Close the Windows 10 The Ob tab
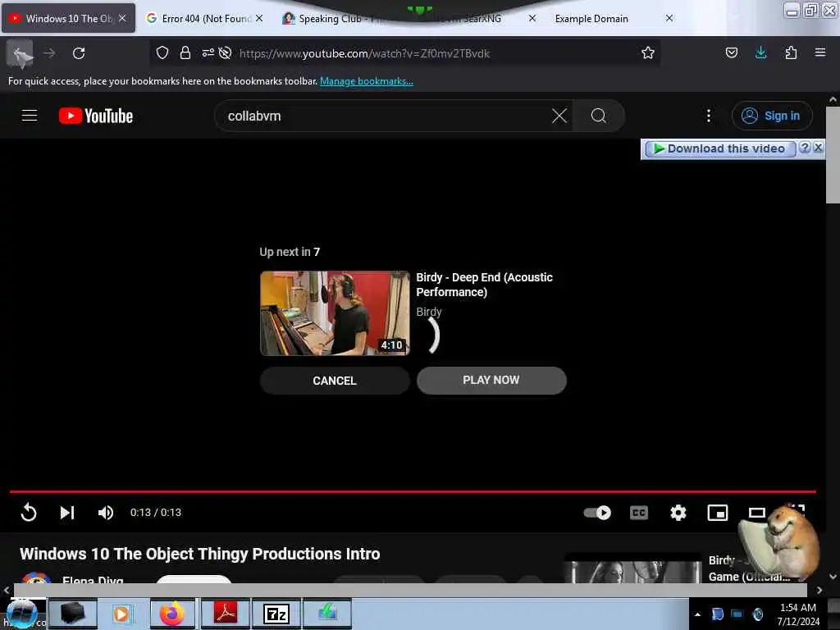The height and width of the screenshot is (630, 840). 122,18
